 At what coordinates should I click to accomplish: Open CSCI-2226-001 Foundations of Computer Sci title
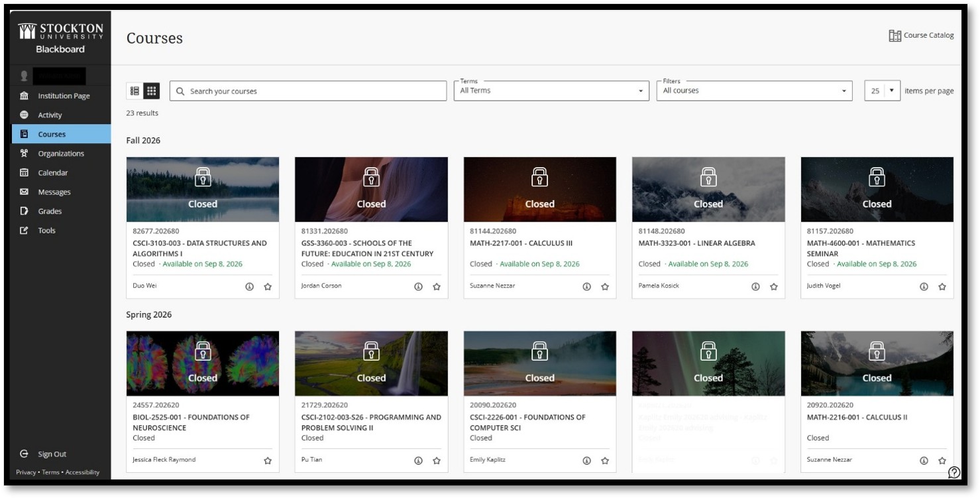(527, 423)
